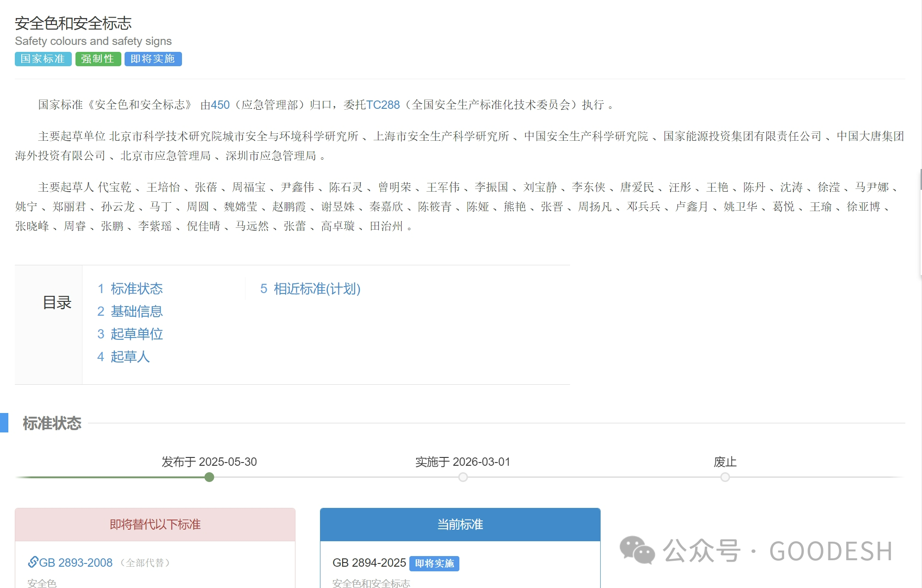
Task: Click the 废止 label above the timeline
Action: click(725, 462)
